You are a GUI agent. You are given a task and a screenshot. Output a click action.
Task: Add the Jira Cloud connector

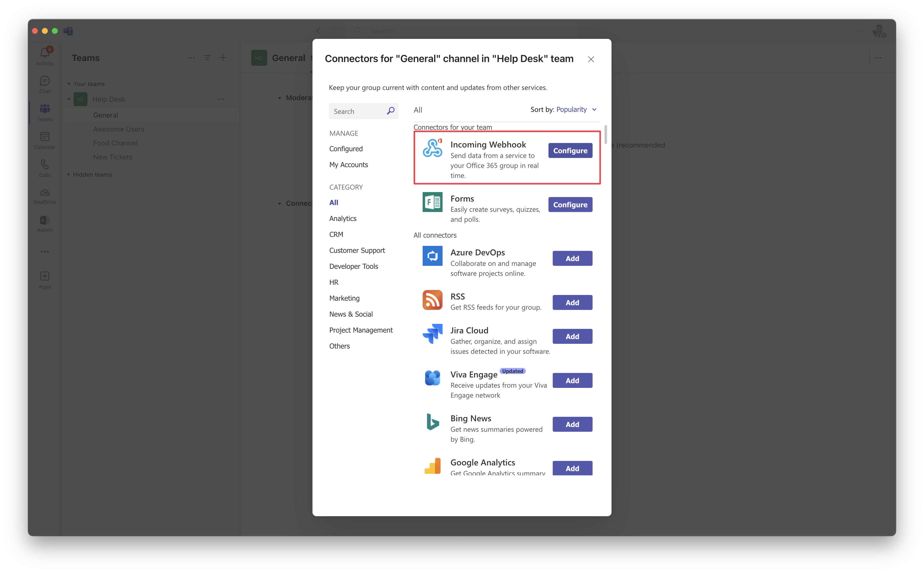click(572, 336)
